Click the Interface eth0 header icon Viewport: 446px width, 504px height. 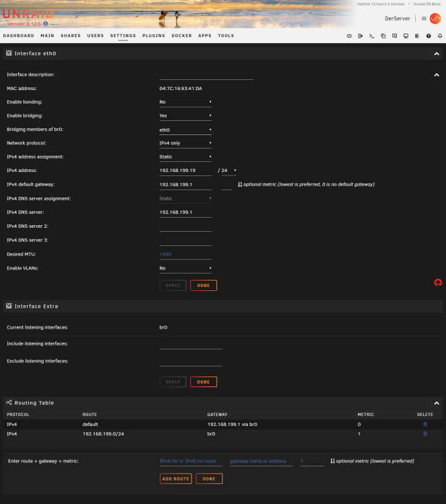(x=9, y=53)
